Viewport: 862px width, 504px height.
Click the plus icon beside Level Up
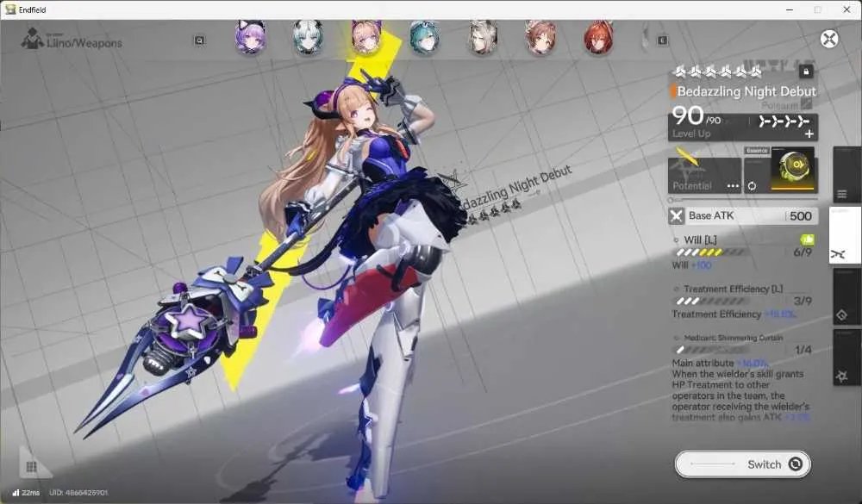tap(809, 134)
